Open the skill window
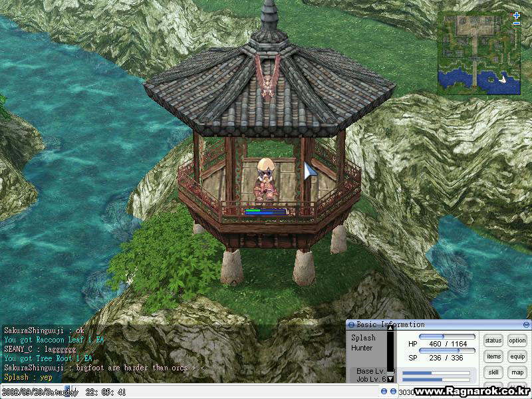 (493, 372)
